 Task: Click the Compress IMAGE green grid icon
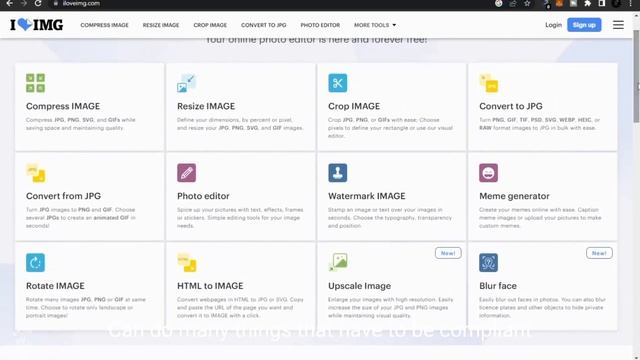click(36, 83)
